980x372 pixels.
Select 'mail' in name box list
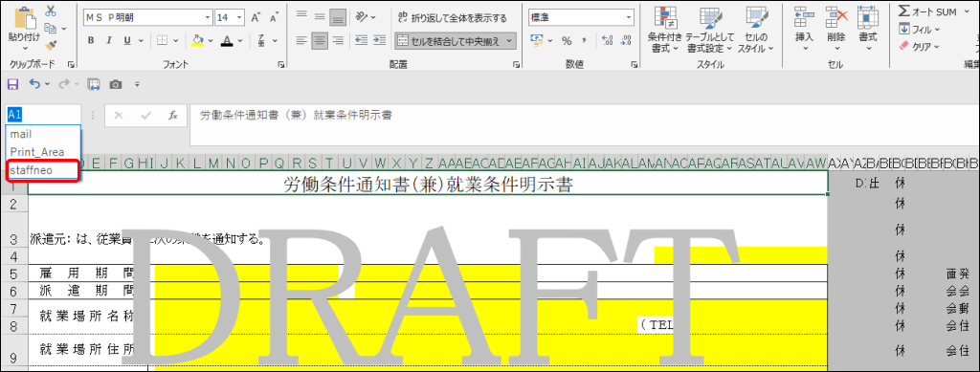click(x=42, y=134)
